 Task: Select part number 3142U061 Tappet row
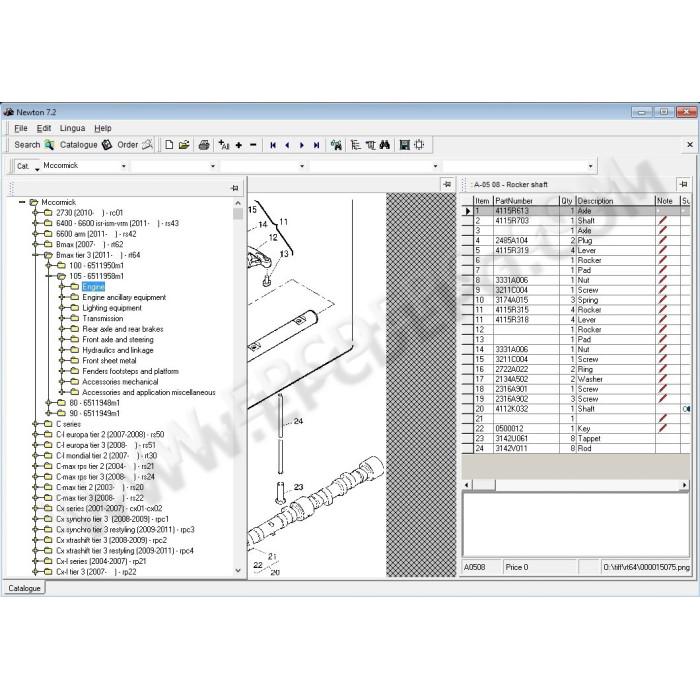[x=576, y=438]
